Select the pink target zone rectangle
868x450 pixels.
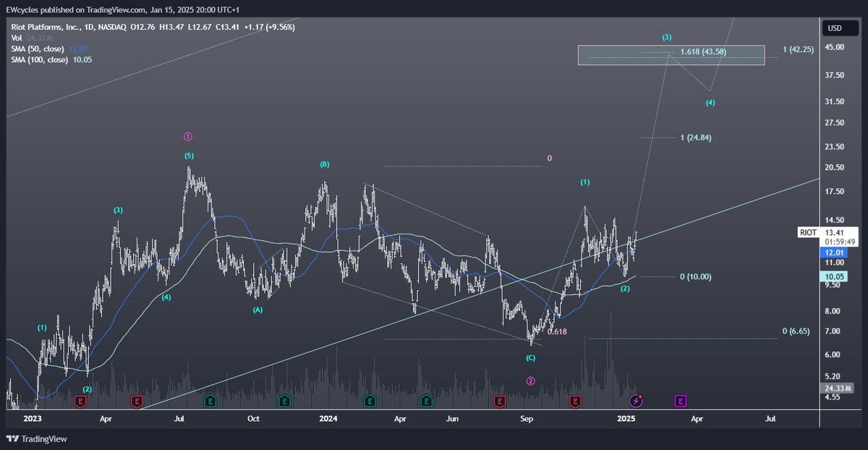(x=671, y=55)
